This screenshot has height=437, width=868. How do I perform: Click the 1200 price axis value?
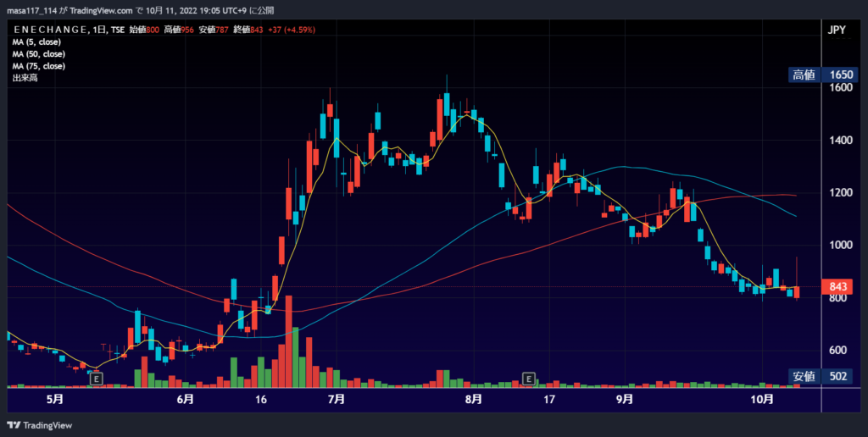[840, 192]
